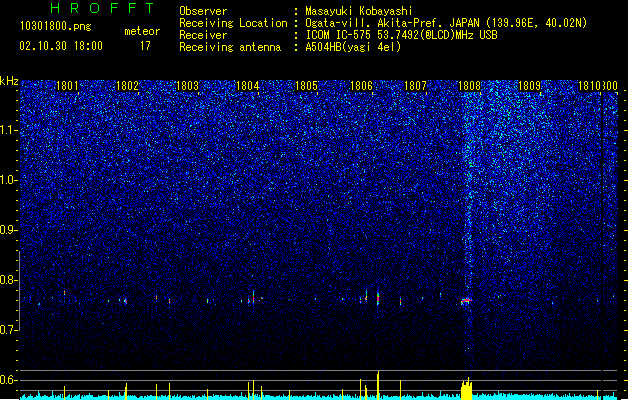Click the 1807 time marker
This screenshot has width=629, height=400.
click(x=415, y=86)
